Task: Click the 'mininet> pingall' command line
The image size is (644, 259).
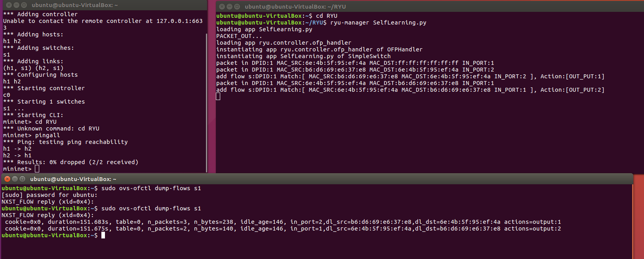Action: (32, 135)
